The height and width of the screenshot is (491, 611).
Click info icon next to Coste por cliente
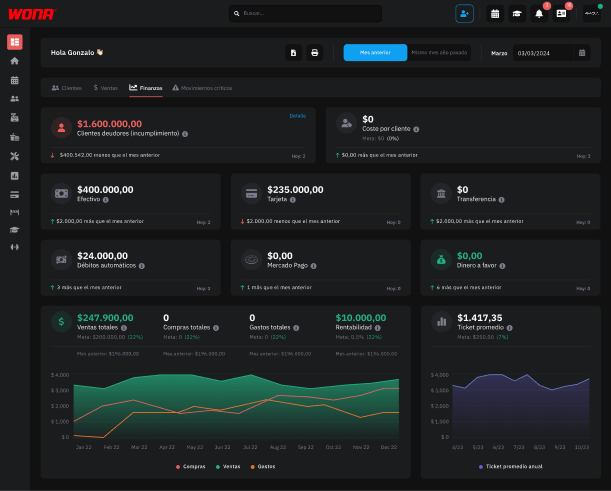pyautogui.click(x=416, y=129)
